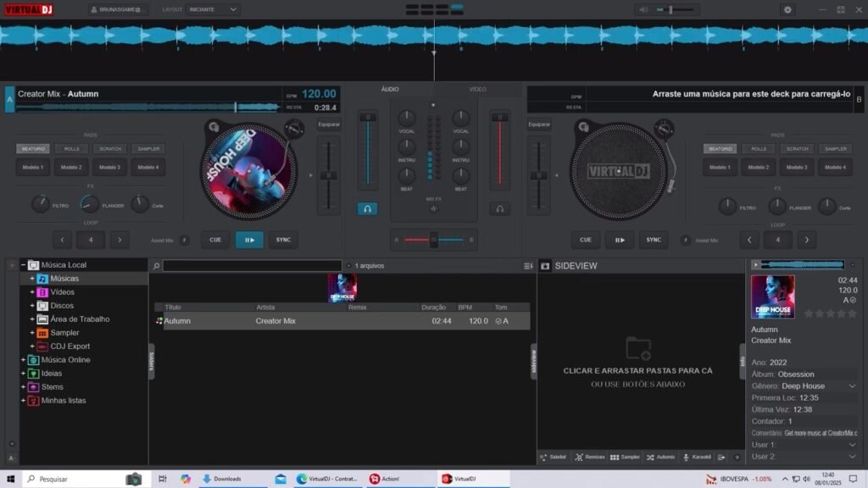
Task: Click the crossfader between A and B
Action: click(x=433, y=240)
